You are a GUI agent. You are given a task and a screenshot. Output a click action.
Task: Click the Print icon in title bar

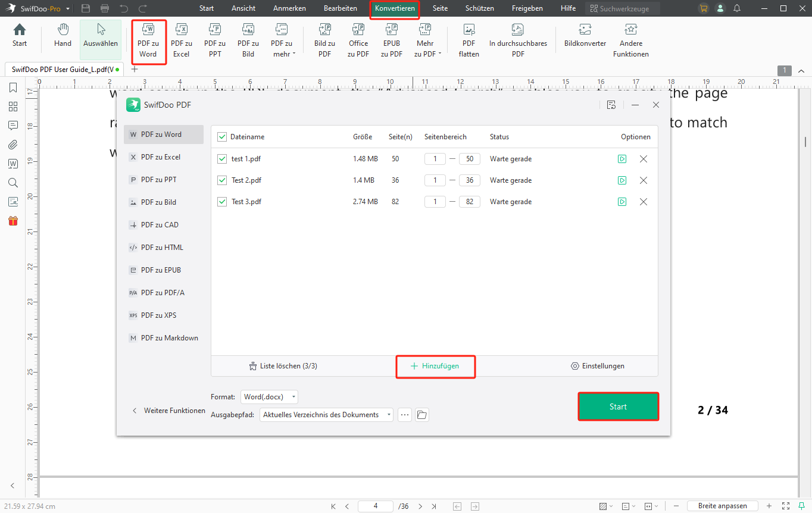[x=105, y=8]
